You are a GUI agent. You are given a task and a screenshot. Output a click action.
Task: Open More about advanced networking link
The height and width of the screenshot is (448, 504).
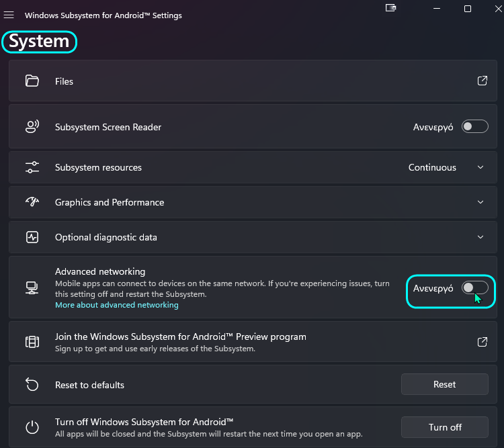pyautogui.click(x=117, y=305)
